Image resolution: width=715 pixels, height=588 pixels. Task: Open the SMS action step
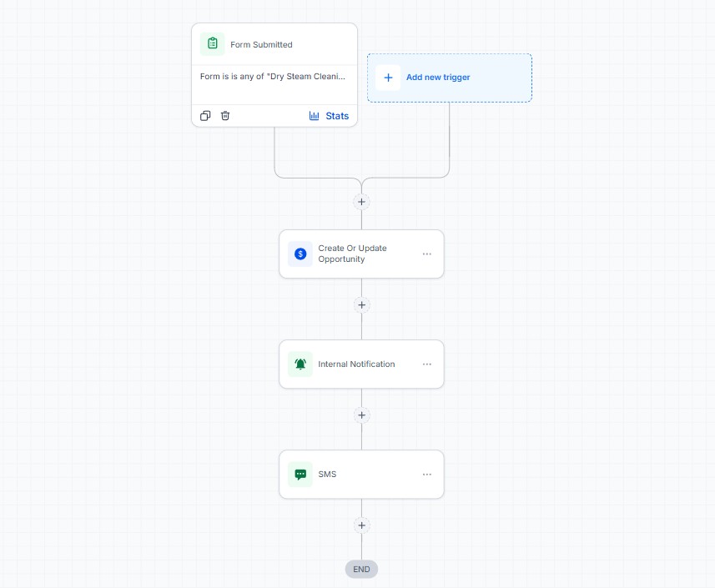pos(361,475)
